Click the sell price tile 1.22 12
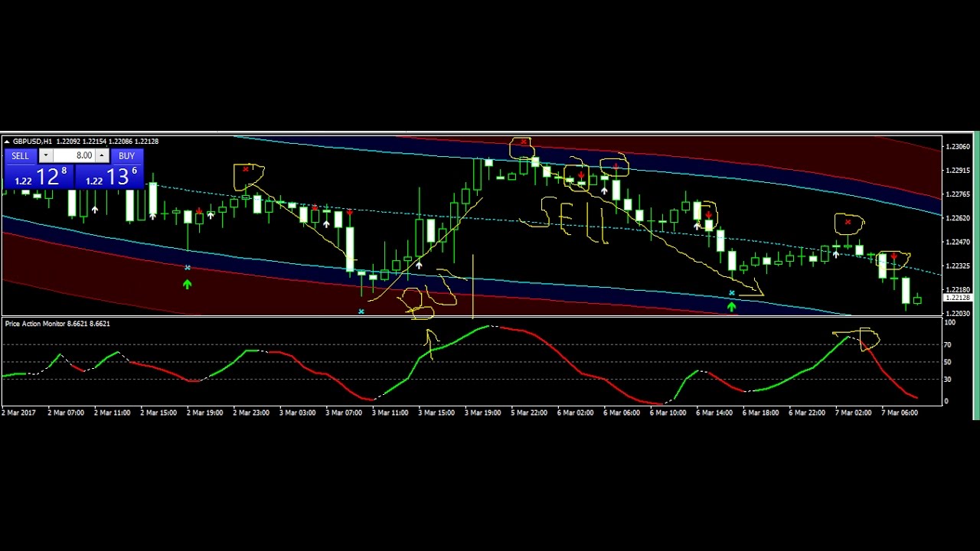The image size is (980, 551). [38, 176]
